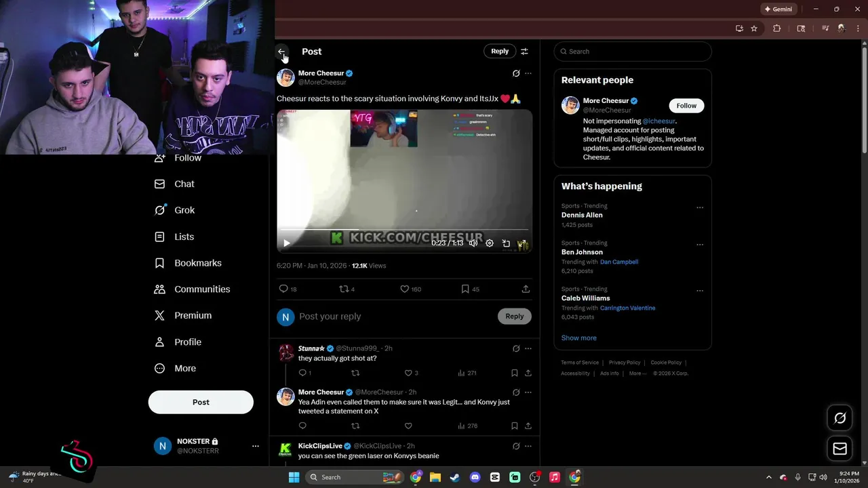
Task: Go to Bookmarks in the sidebar
Action: [188, 263]
